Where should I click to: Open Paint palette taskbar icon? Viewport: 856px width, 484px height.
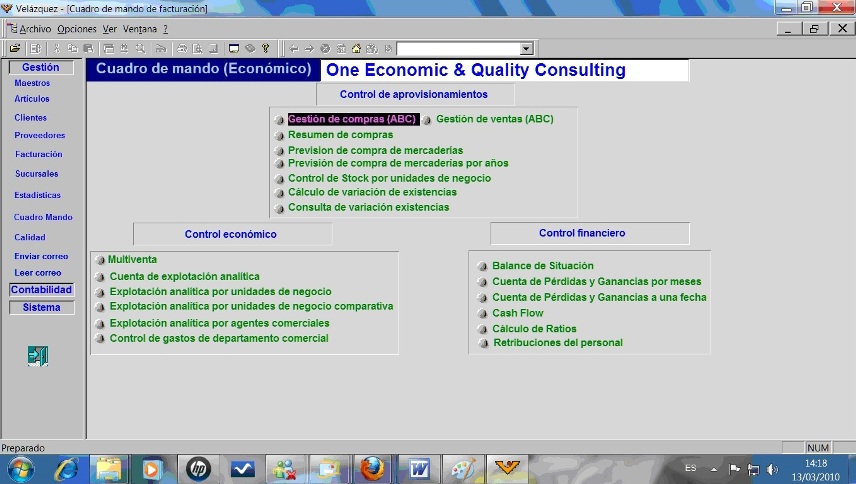click(x=463, y=469)
